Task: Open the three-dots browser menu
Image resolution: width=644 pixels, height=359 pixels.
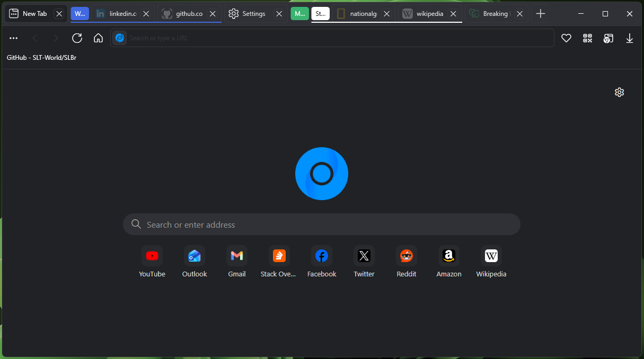Action: pyautogui.click(x=14, y=38)
